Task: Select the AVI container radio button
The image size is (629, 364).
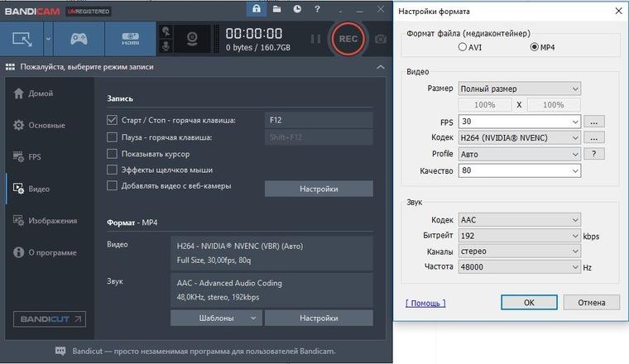Action: pos(463,47)
